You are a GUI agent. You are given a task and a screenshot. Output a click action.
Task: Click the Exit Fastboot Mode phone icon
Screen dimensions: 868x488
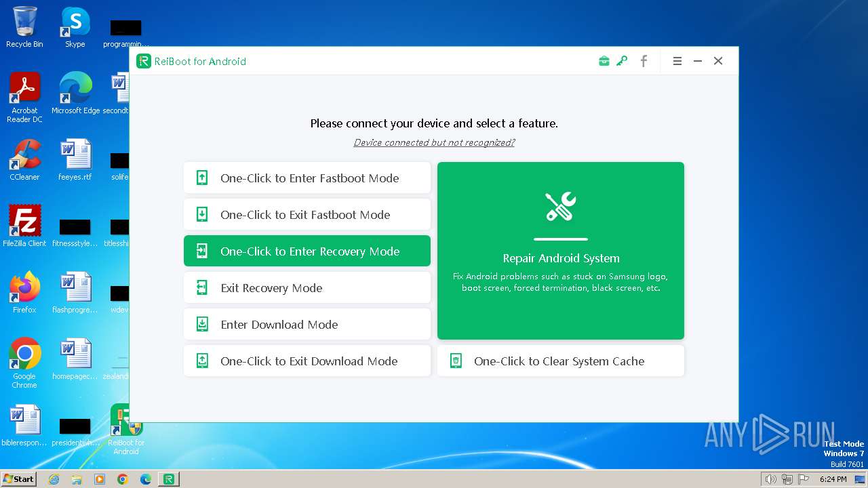coord(202,214)
